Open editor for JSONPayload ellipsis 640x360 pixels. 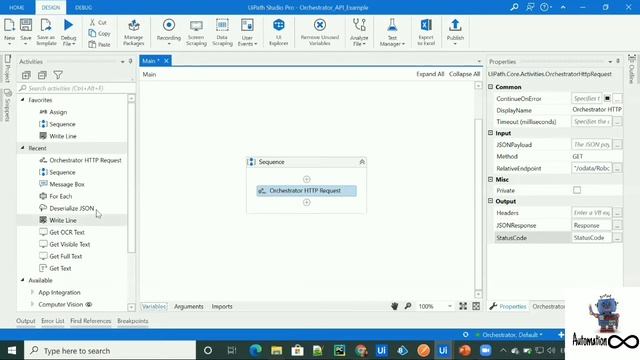coord(617,144)
